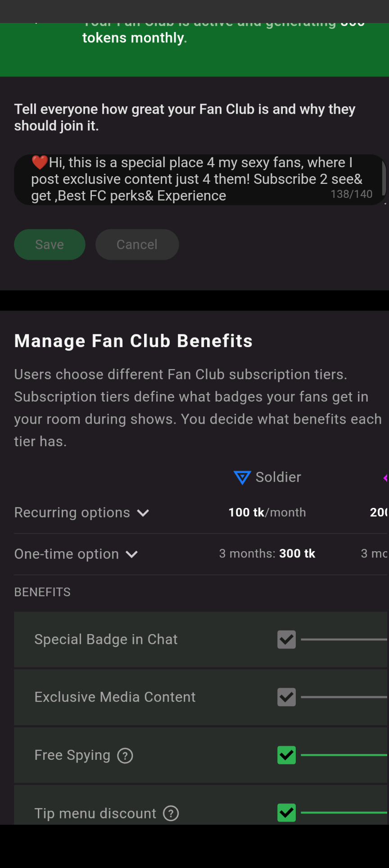Viewport: 389px width, 868px height.
Task: Expand the Recurring options chevron
Action: pos(143,513)
